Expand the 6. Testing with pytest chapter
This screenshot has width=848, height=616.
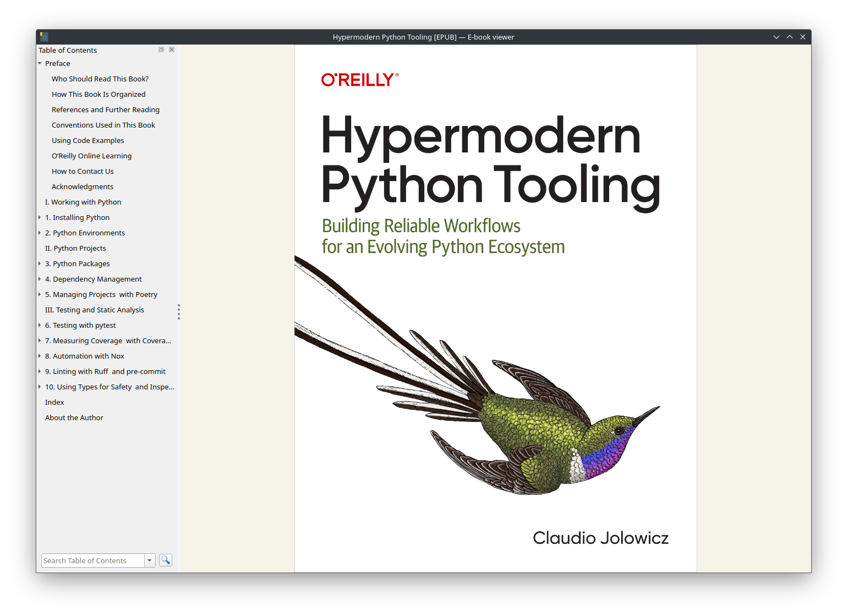coord(40,326)
